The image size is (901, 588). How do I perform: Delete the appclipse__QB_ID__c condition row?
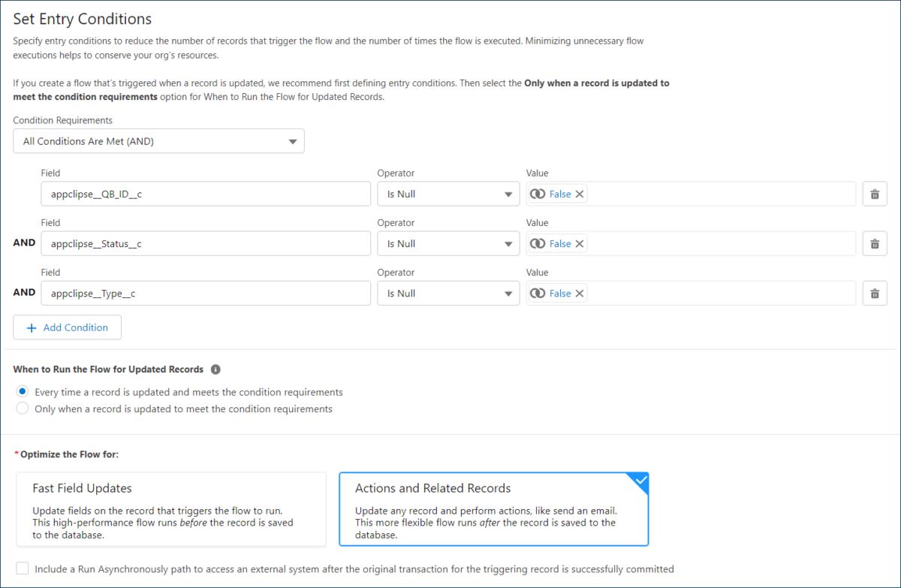click(x=874, y=193)
